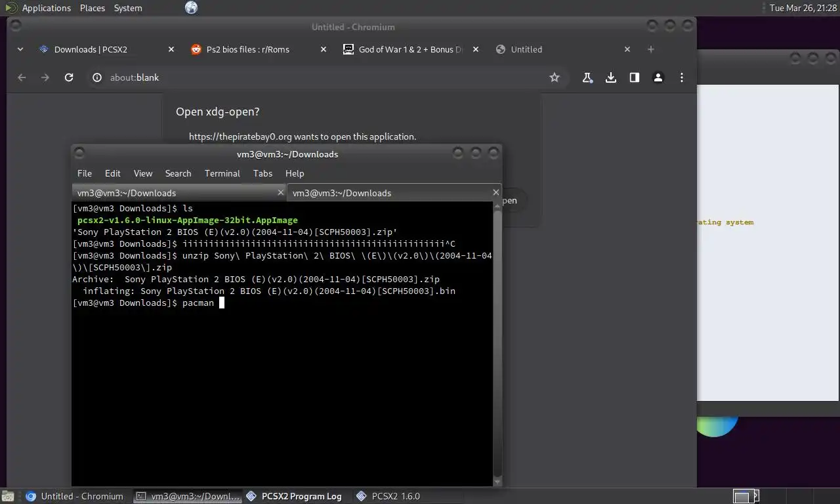Click the pcsx2 AppImage filename in terminal

point(188,220)
